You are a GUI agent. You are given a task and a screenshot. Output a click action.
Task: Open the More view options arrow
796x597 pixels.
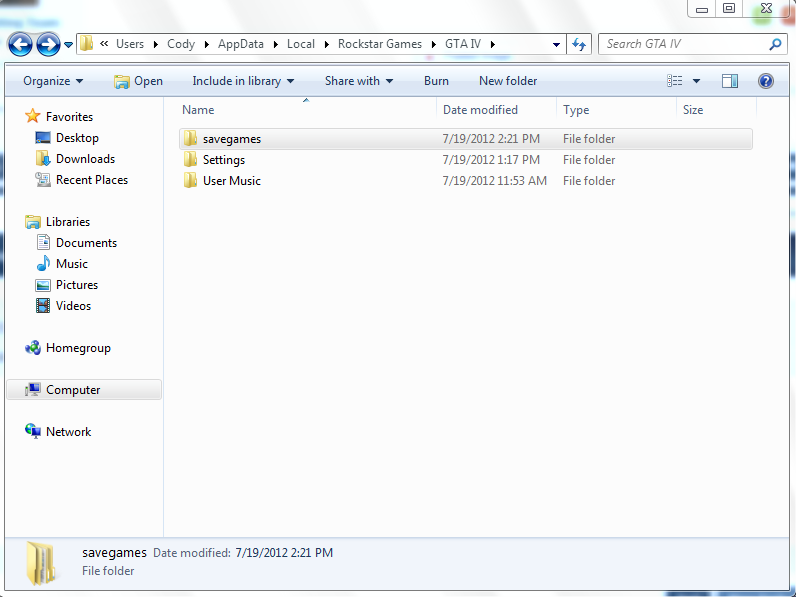(x=696, y=81)
